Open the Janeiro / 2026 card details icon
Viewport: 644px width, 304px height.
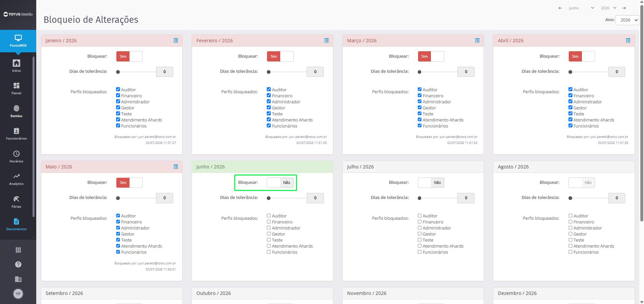[x=176, y=41]
